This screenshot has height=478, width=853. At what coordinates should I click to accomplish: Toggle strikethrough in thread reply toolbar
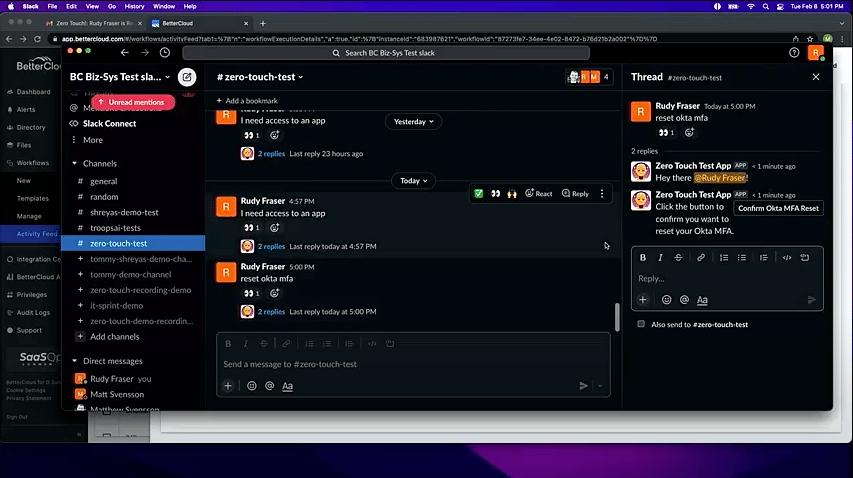click(x=678, y=258)
